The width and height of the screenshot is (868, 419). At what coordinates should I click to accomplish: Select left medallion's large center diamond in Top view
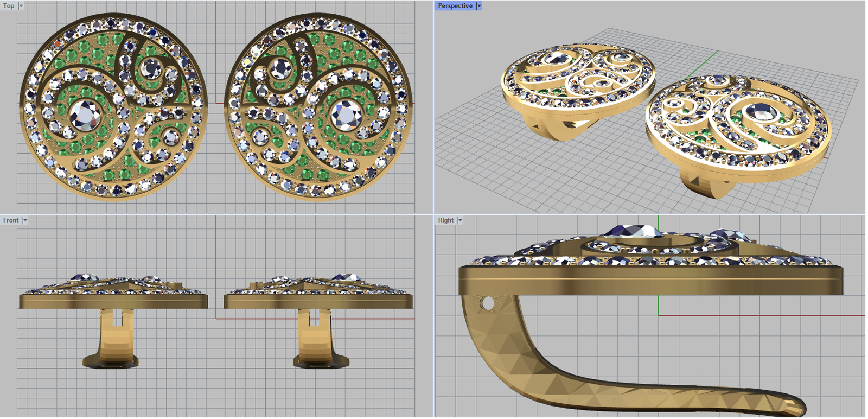(x=85, y=116)
